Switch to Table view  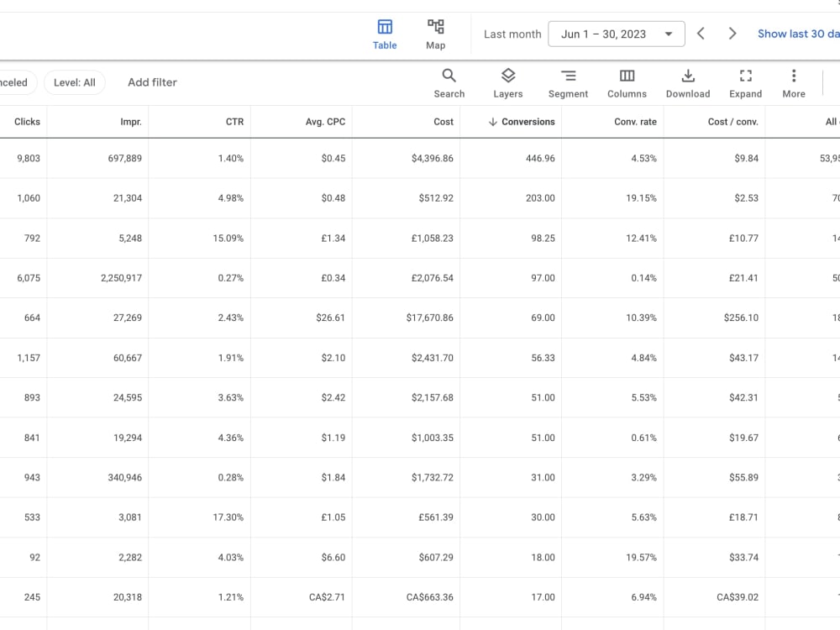click(385, 34)
